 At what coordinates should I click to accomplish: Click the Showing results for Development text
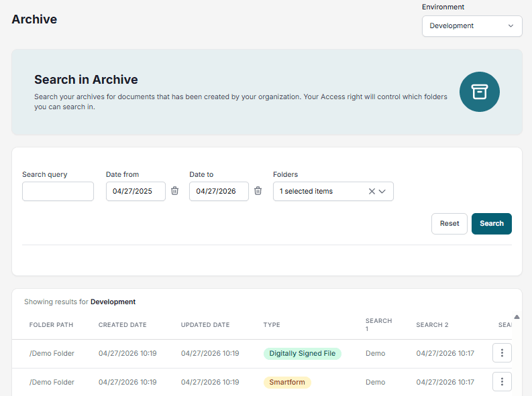click(80, 302)
